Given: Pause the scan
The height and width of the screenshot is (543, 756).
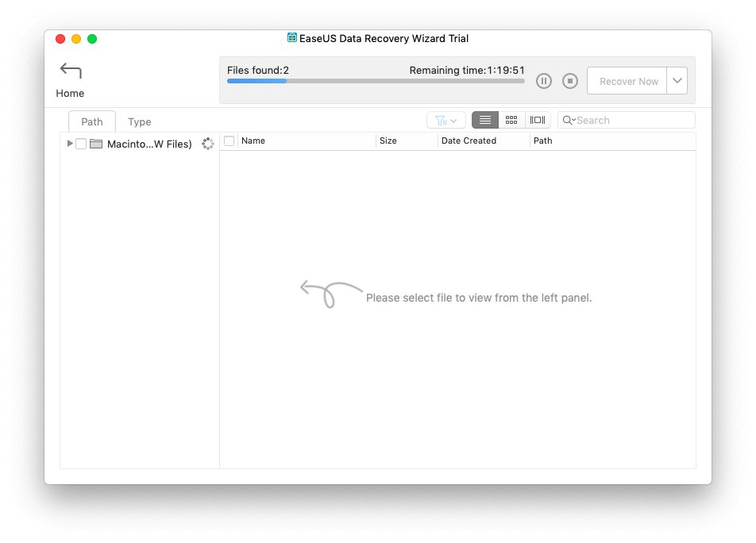Looking at the screenshot, I should [544, 81].
